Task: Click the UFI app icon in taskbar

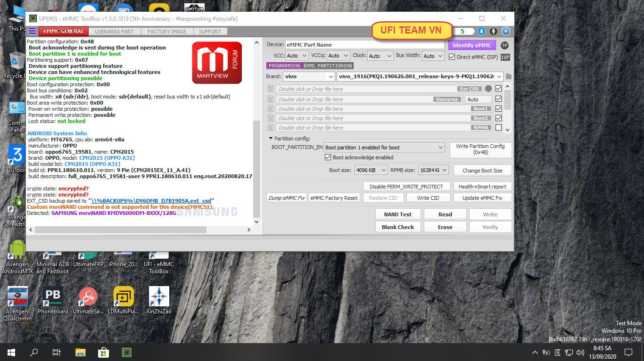Action: (126, 352)
